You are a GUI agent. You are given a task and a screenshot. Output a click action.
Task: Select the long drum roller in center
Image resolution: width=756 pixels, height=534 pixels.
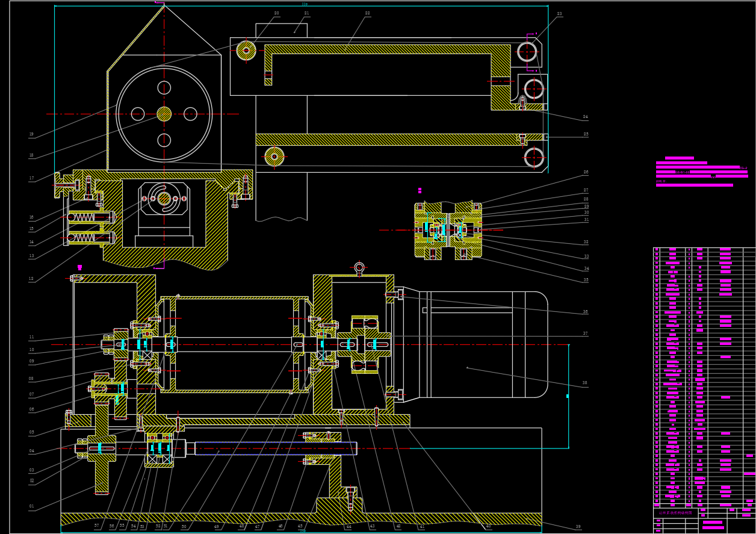[235, 344]
